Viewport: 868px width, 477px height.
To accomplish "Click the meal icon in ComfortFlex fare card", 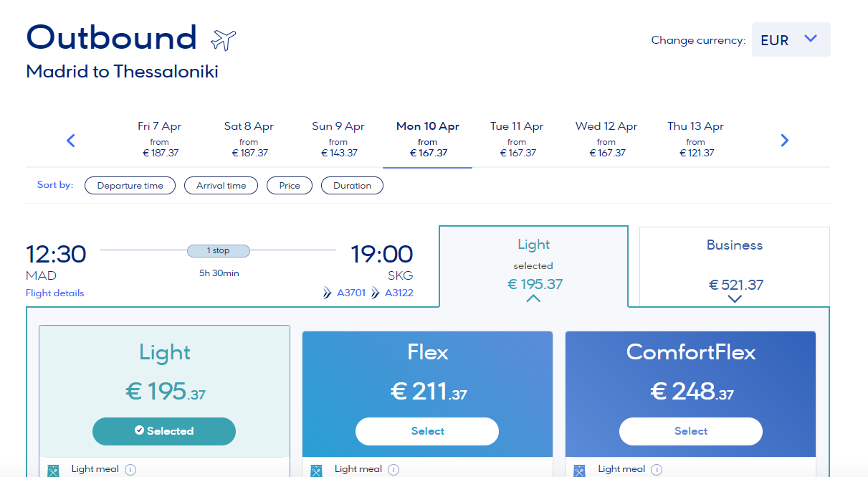I will [x=579, y=471].
